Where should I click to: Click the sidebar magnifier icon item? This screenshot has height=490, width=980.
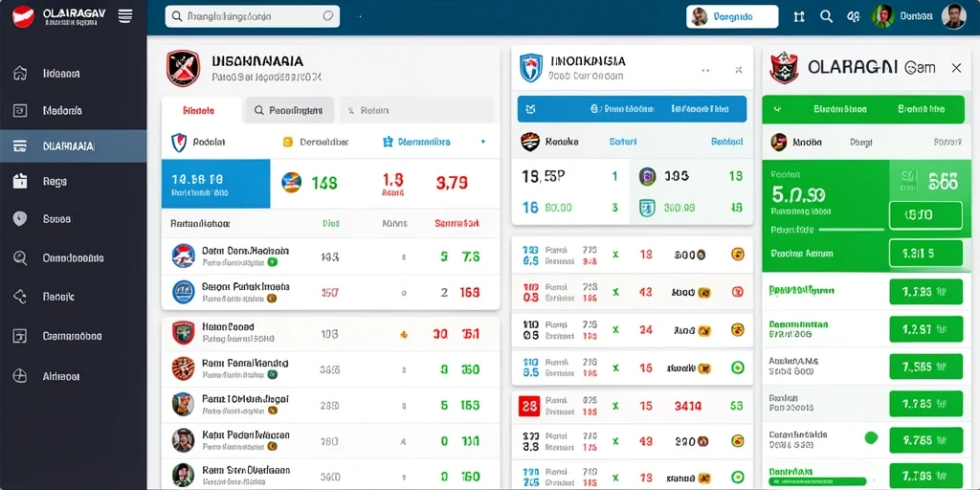(20, 257)
